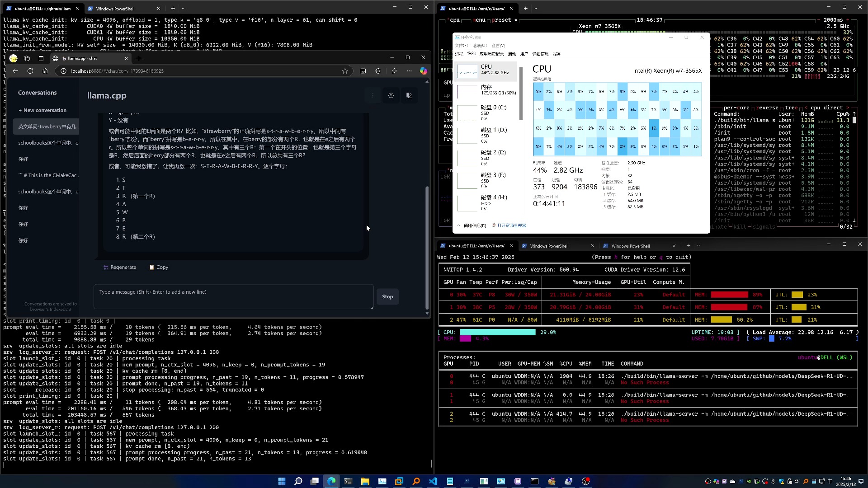
Task: Select 磁盘 0 (C:) in Task Manager
Action: [x=486, y=113]
